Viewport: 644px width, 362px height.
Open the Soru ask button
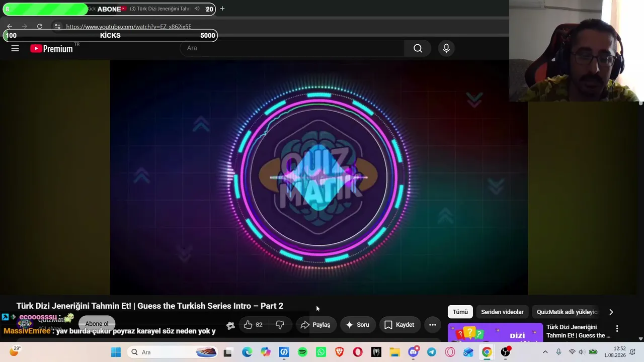358,325
